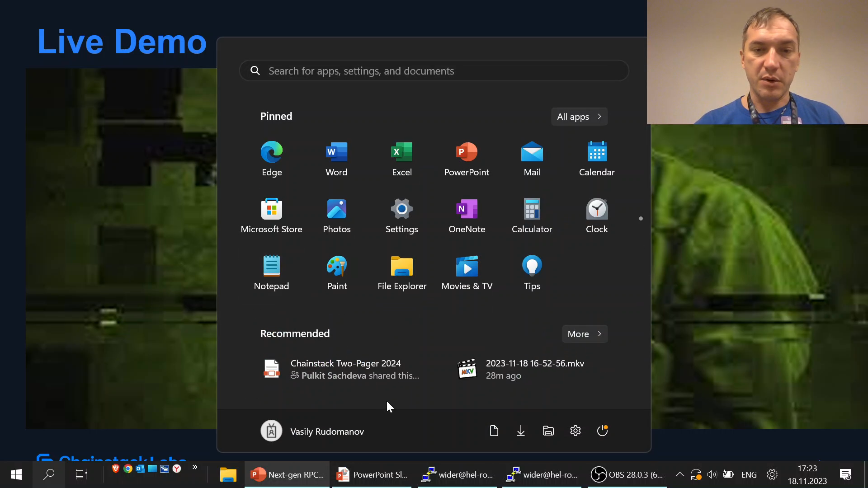This screenshot has width=868, height=488.
Task: Open Microsoft Store
Action: click(272, 216)
